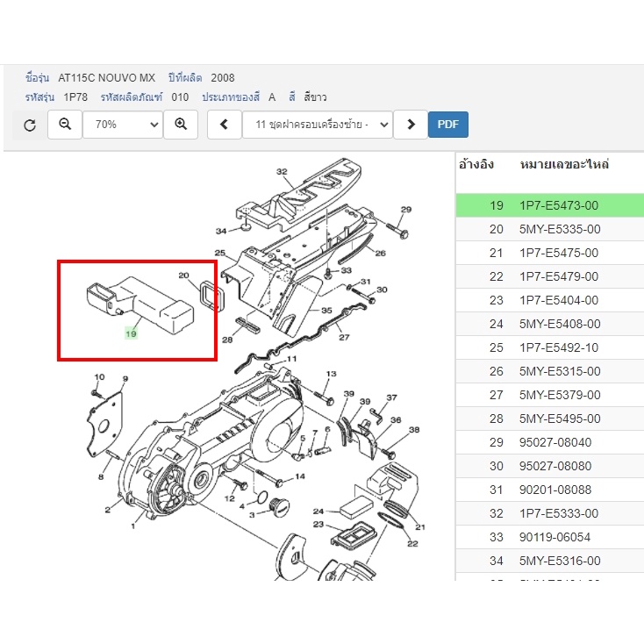Click callout number 29 in diagram
Screen dimensions: 644x644
click(x=405, y=210)
